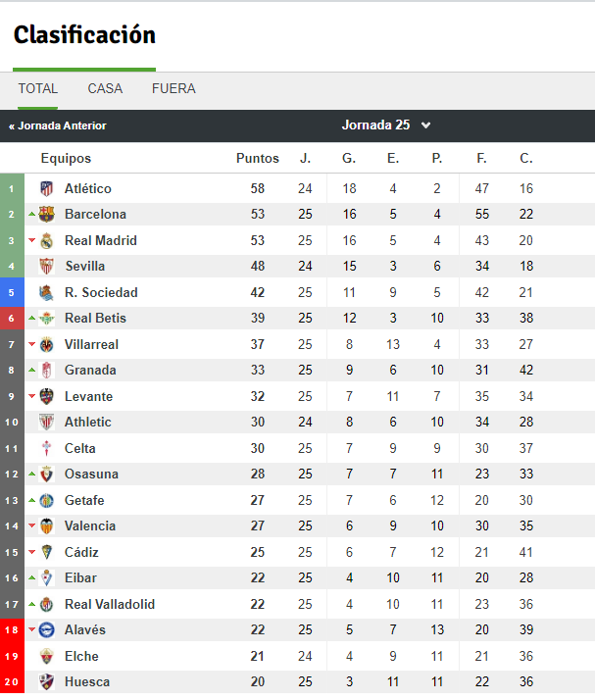The width and height of the screenshot is (595, 700).
Task: Click the Atlético club crest icon
Action: pyautogui.click(x=46, y=189)
